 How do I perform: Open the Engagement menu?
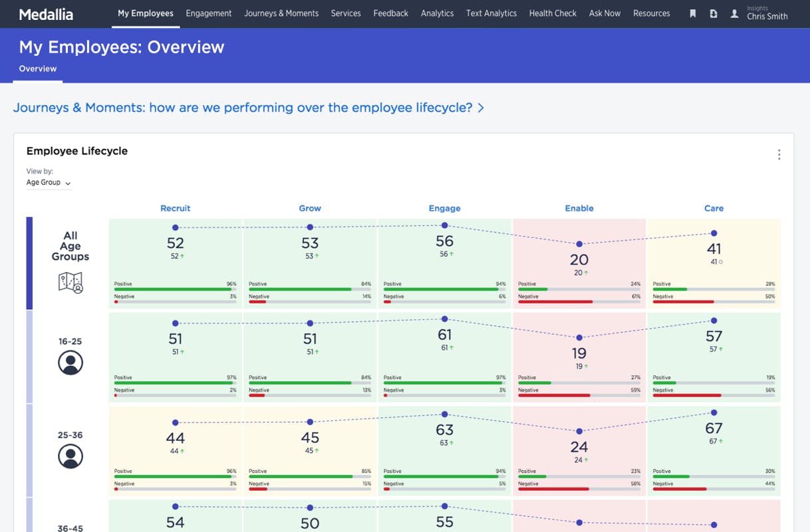[209, 13]
